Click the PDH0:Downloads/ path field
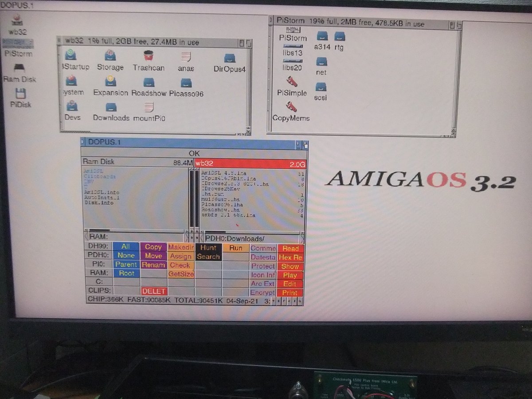 point(251,239)
